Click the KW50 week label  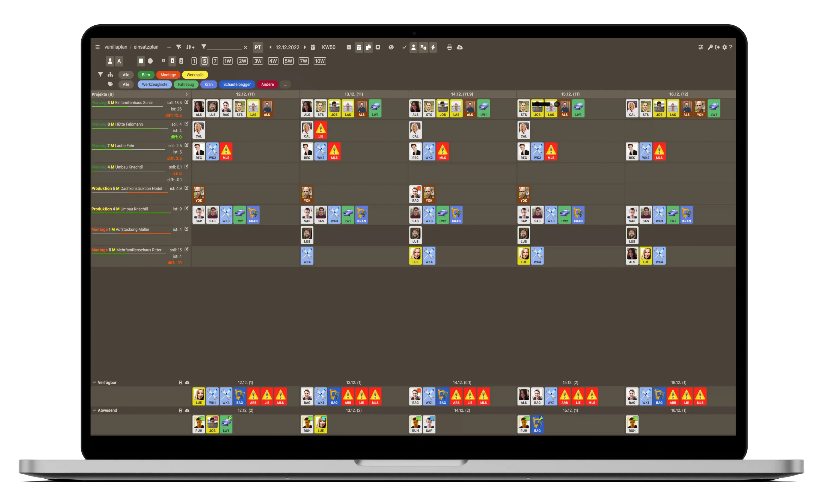tap(328, 47)
